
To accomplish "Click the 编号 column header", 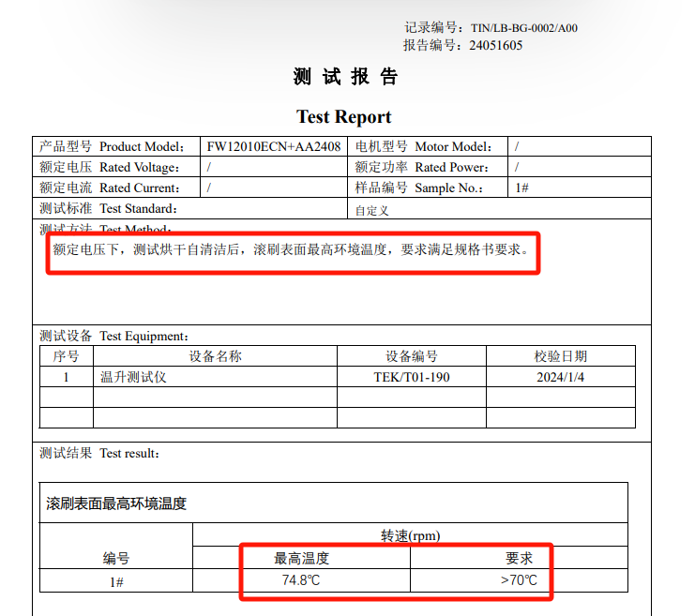I will pos(116,559).
